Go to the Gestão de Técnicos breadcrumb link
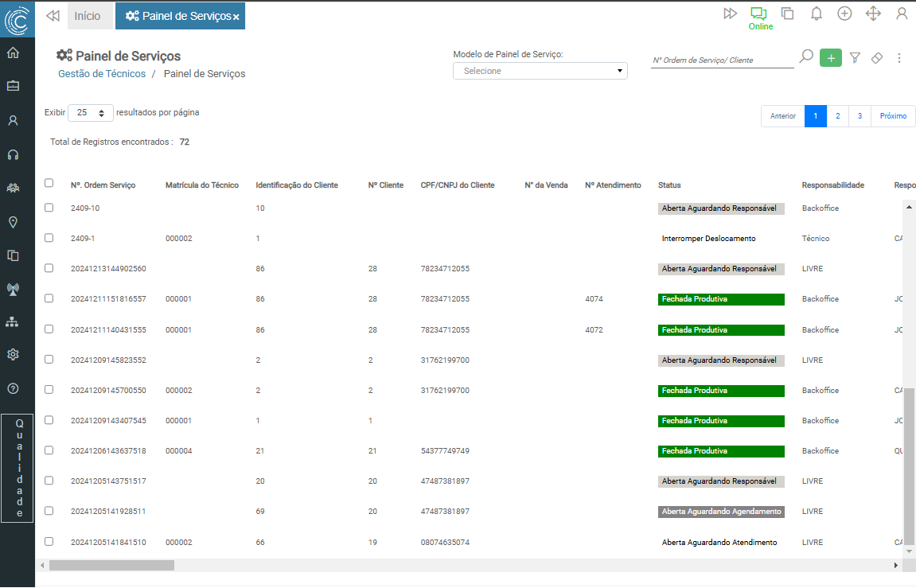 [102, 74]
